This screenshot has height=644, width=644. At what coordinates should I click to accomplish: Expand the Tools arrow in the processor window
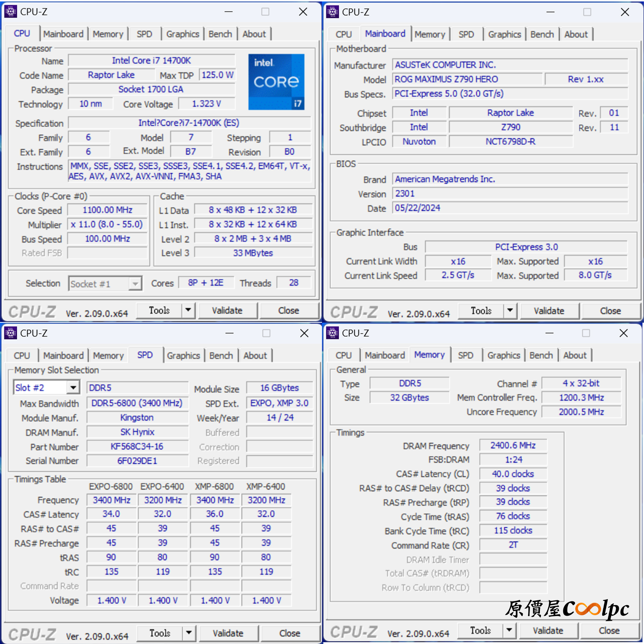pyautogui.click(x=188, y=310)
